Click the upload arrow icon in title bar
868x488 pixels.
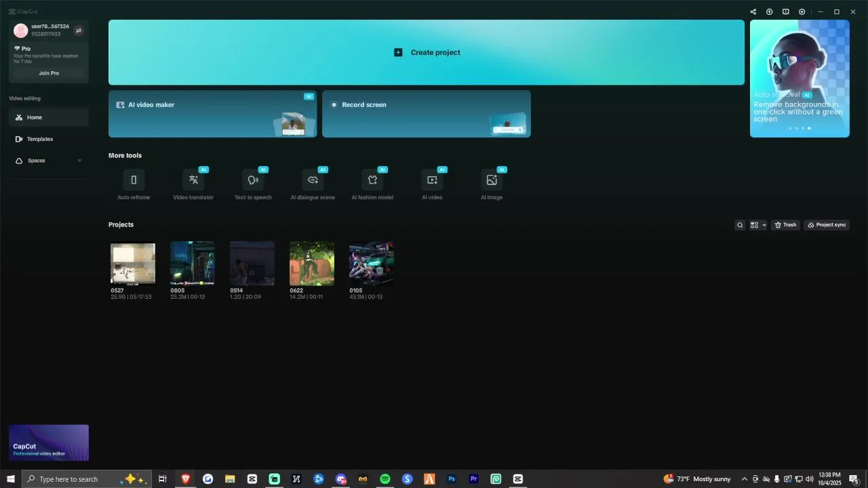pyautogui.click(x=770, y=12)
